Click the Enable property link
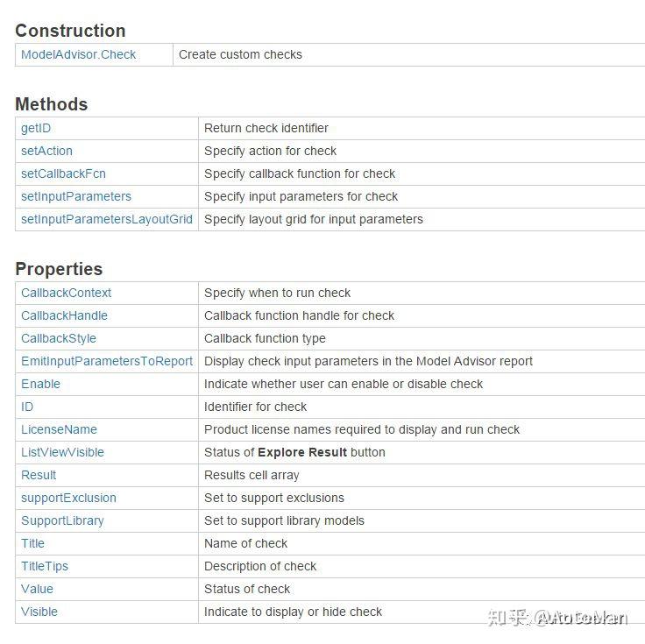The width and height of the screenshot is (645, 644). tap(40, 384)
